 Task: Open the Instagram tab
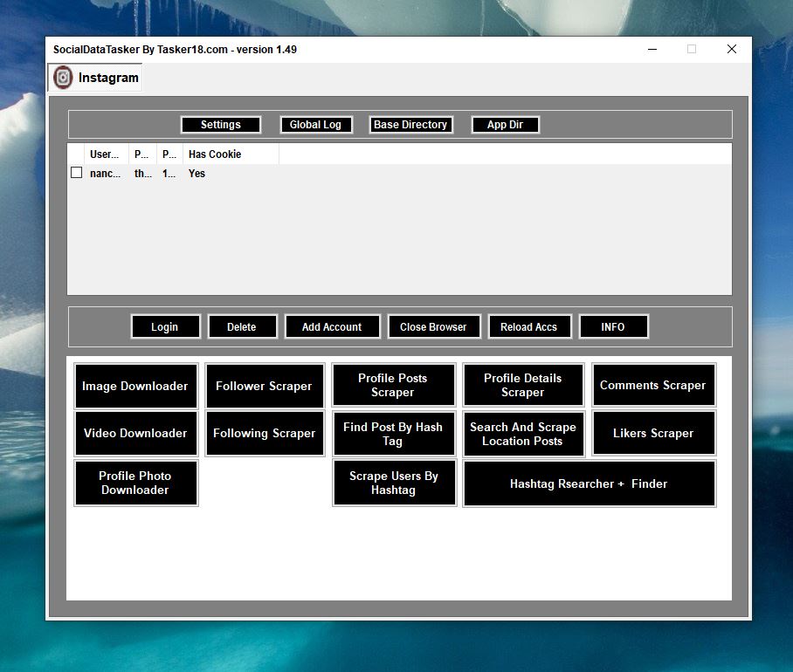95,78
